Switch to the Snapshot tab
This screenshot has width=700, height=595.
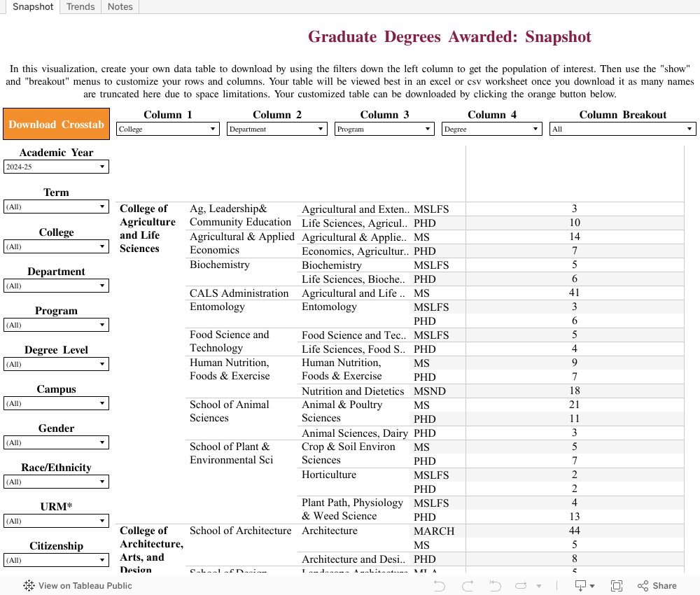(33, 7)
